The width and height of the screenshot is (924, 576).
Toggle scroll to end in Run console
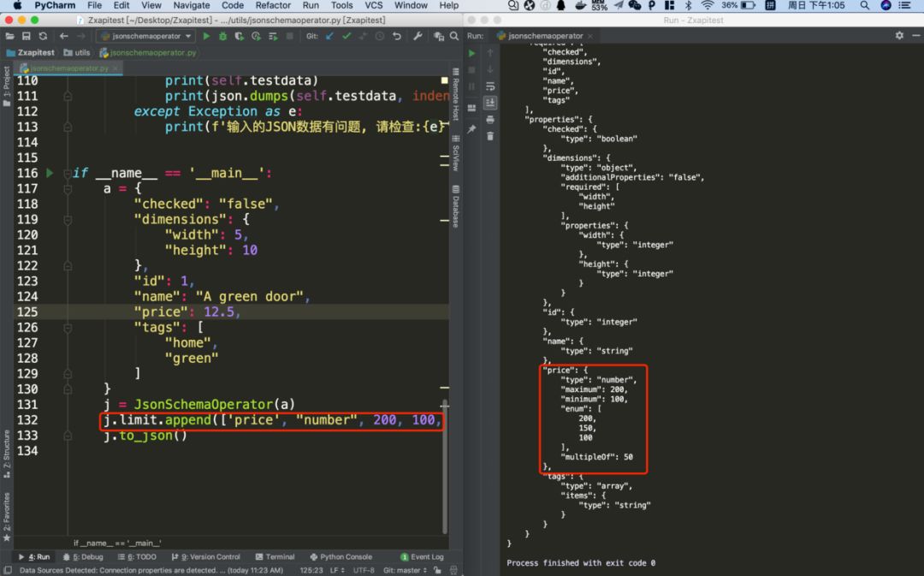(490, 103)
